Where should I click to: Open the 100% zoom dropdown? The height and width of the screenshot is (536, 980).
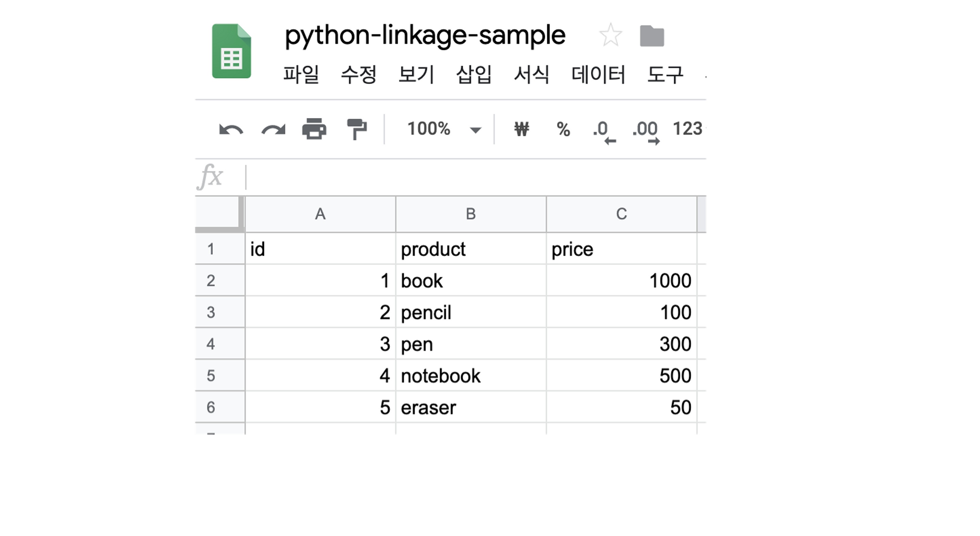444,129
